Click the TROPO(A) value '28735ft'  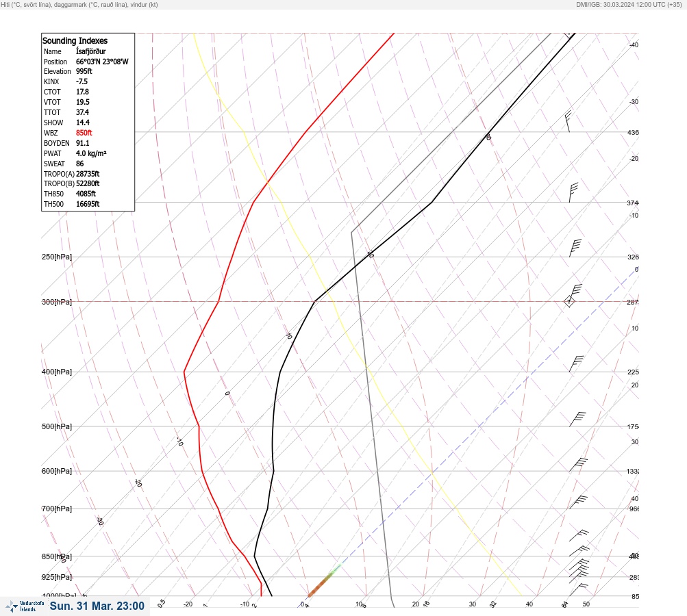click(x=88, y=174)
